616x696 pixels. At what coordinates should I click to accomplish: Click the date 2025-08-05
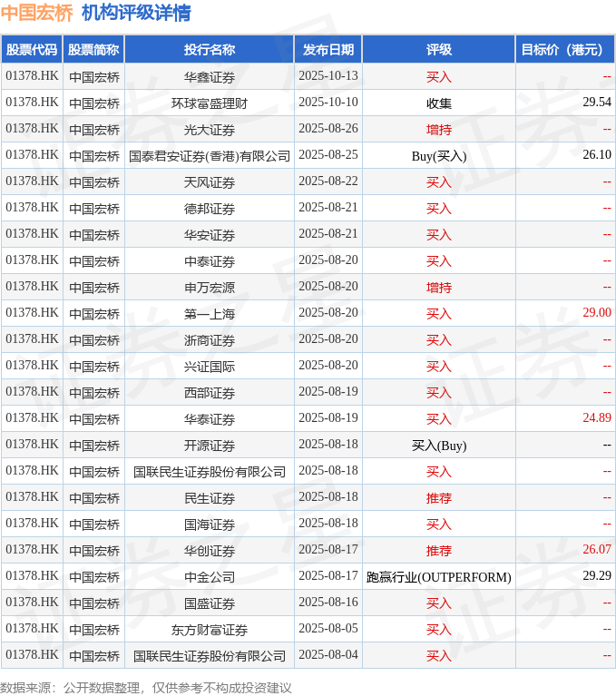point(328,628)
